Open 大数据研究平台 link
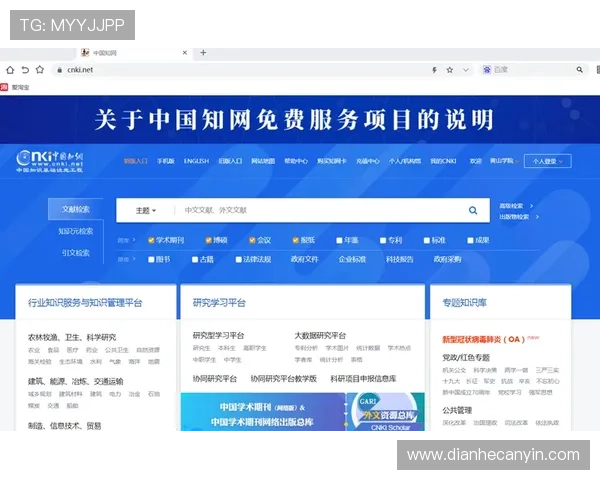This screenshot has height=480, width=600. (320, 336)
